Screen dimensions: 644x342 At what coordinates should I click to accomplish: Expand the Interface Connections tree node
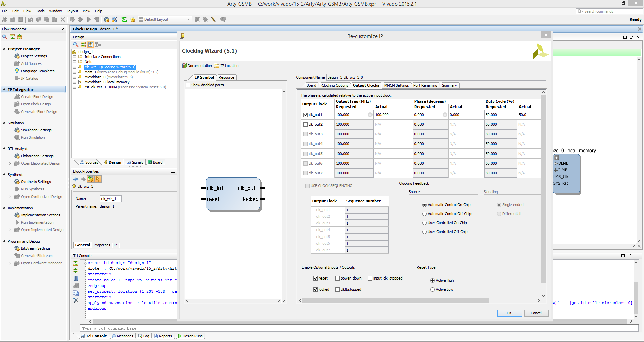pos(75,57)
